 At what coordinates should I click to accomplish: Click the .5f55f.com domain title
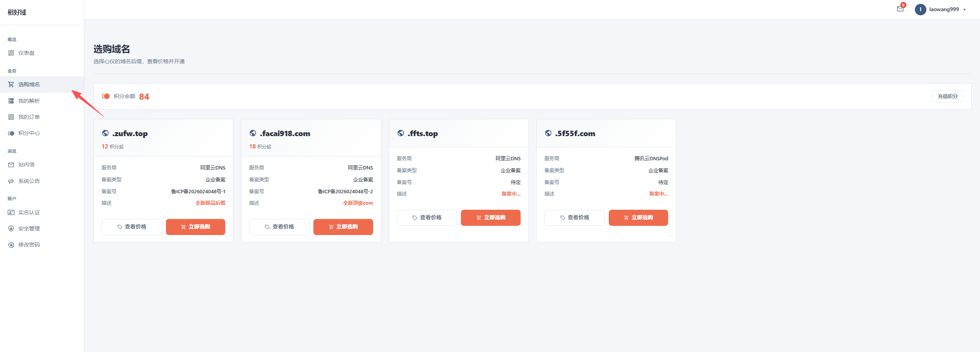tap(575, 133)
